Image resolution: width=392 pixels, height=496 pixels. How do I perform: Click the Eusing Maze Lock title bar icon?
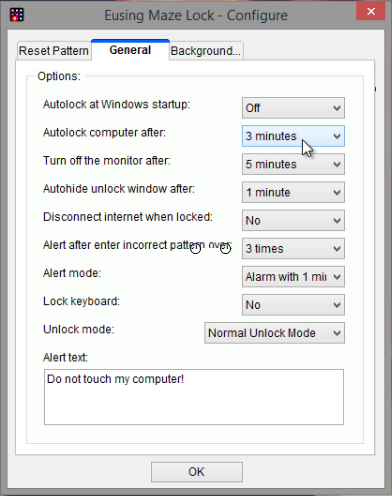(17, 15)
